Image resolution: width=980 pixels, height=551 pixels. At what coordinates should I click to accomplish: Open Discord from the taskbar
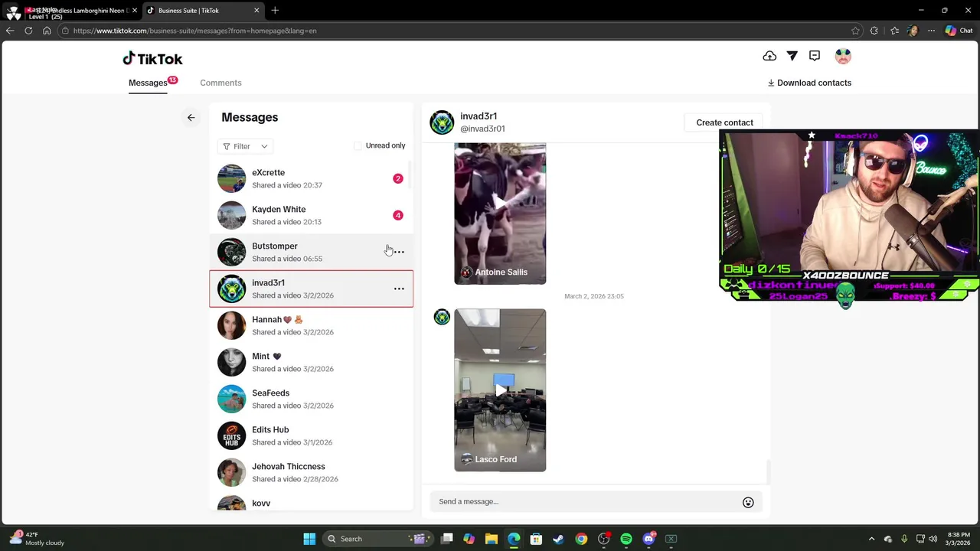(649, 539)
